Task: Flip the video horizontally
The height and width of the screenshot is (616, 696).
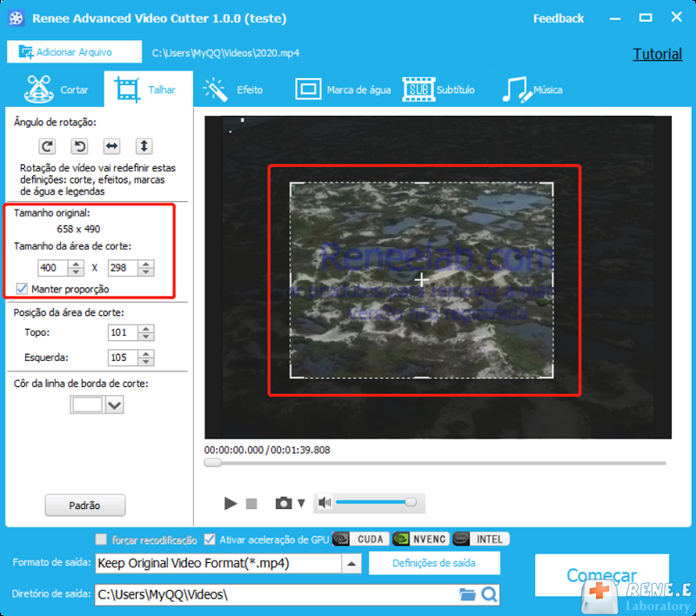Action: click(112, 146)
